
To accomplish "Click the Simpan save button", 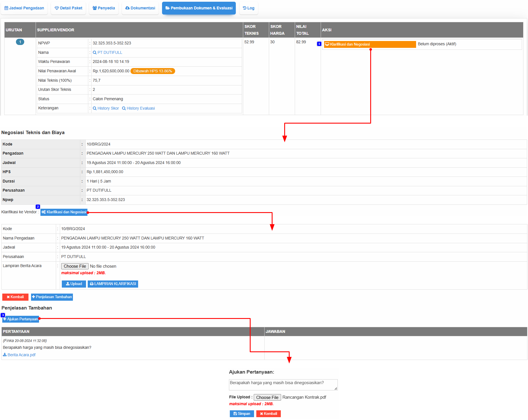I will tap(242, 414).
